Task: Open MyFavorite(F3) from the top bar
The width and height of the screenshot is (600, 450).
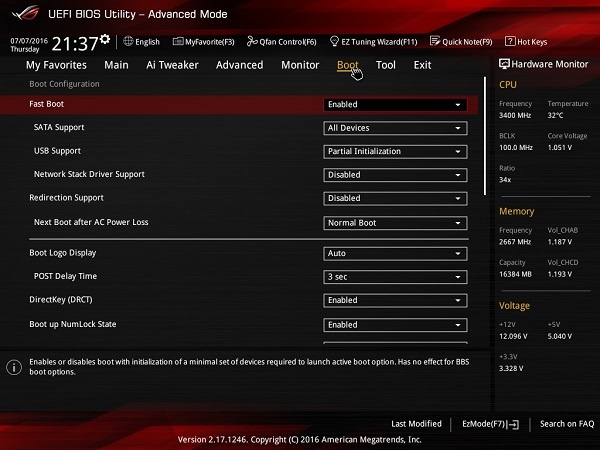Action: click(x=204, y=42)
